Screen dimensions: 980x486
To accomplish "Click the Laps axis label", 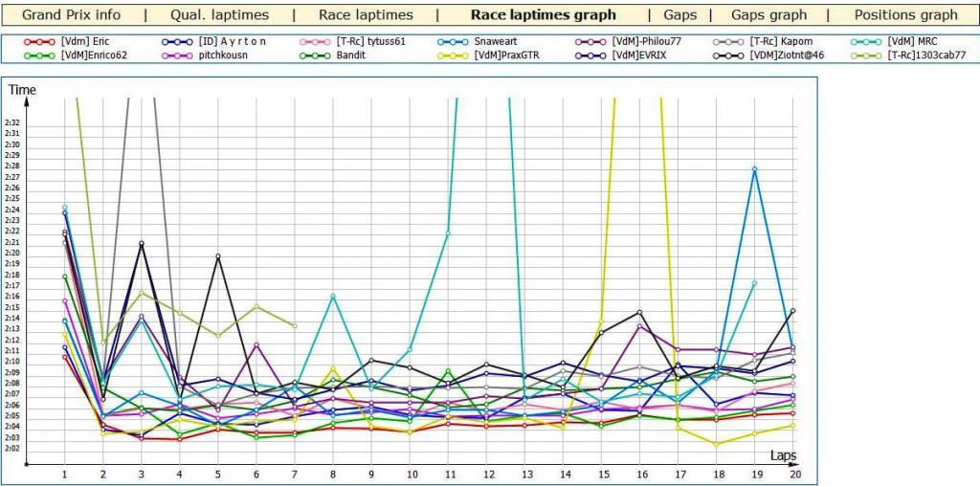I will point(783,454).
